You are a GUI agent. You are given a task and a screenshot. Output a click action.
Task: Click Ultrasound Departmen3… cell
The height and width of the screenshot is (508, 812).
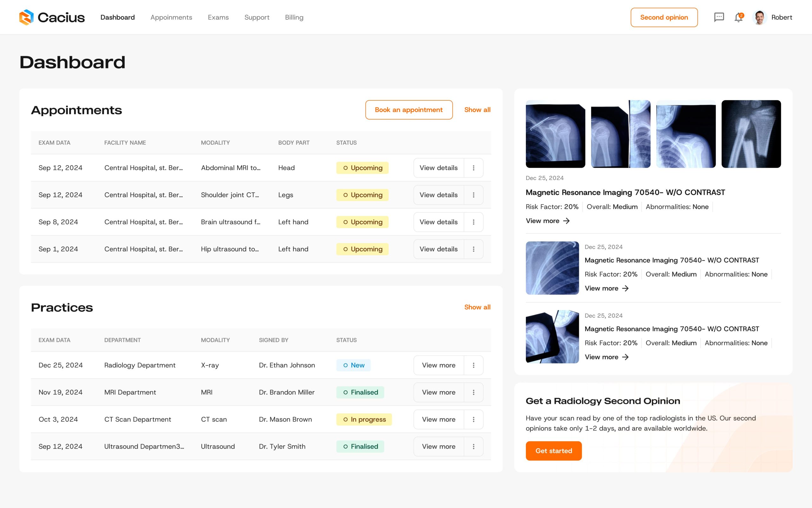[x=144, y=446]
